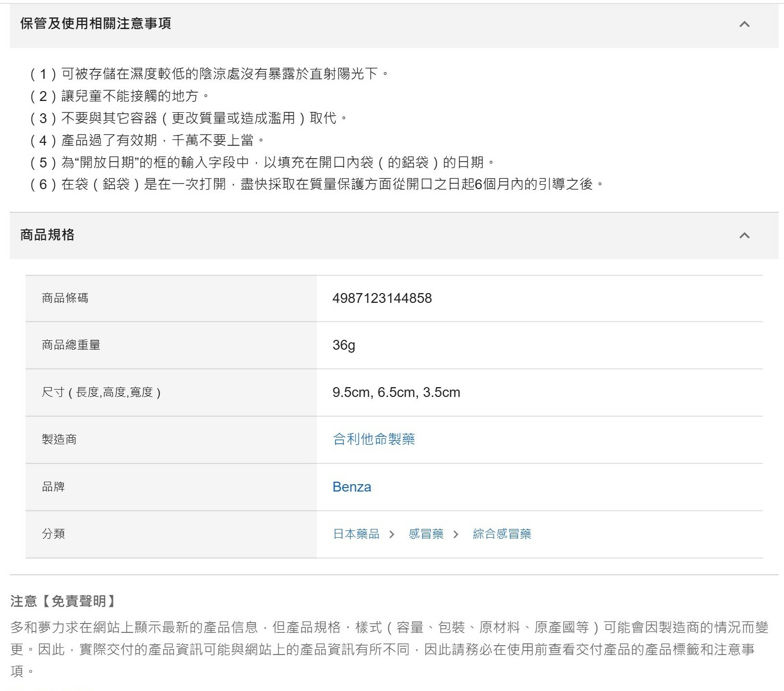784x691 pixels.
Task: Click the 9.5cm, 6.5cm, 3.5cm dimensions value
Action: point(396,392)
